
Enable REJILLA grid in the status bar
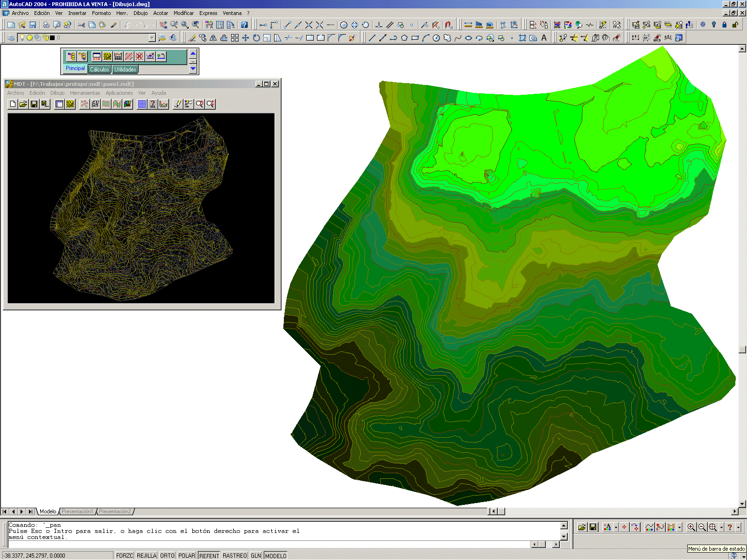pos(146,555)
